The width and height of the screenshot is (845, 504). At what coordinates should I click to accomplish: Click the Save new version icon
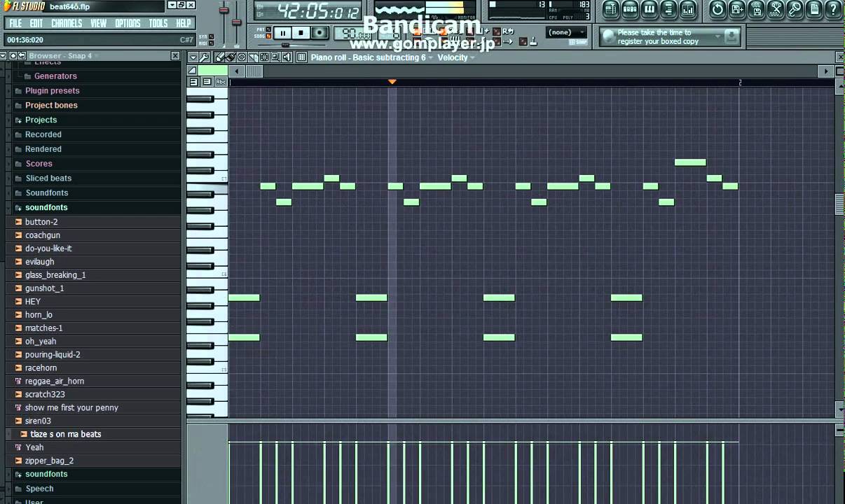click(x=737, y=9)
